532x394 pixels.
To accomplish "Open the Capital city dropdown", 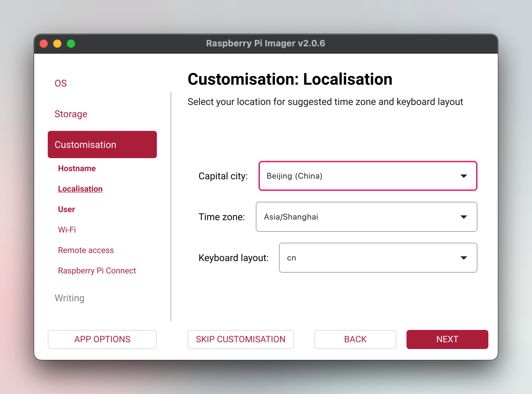I will click(368, 176).
